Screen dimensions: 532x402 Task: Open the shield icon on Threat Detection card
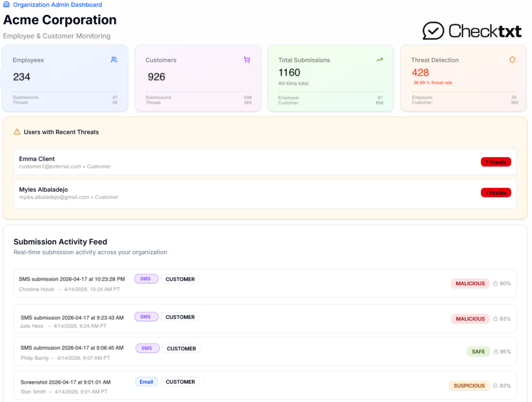pyautogui.click(x=512, y=60)
